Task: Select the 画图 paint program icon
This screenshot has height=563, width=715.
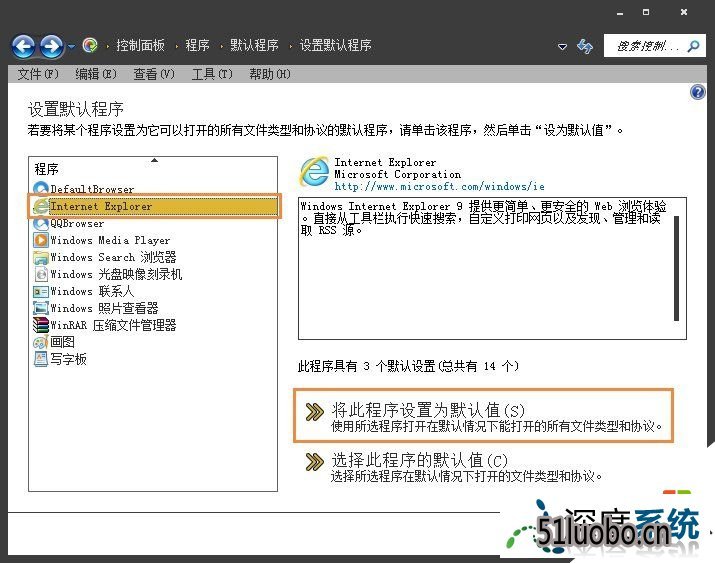Action: [41, 342]
